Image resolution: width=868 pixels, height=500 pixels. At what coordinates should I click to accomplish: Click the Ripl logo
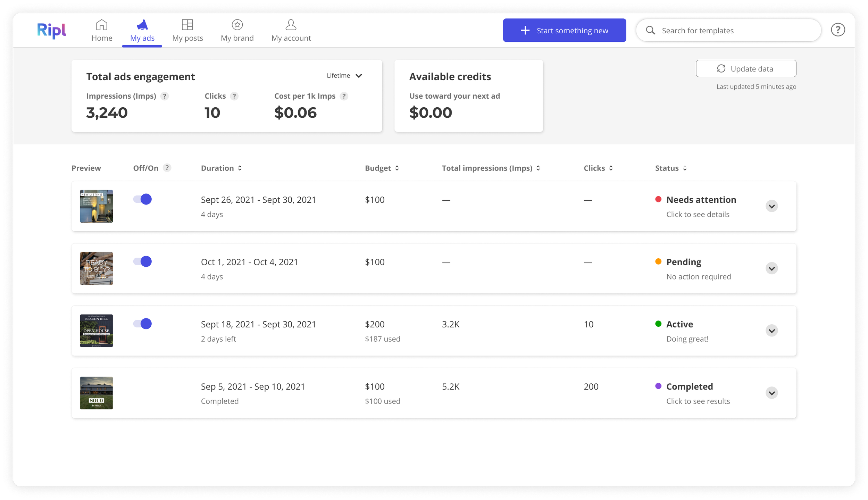pos(51,30)
